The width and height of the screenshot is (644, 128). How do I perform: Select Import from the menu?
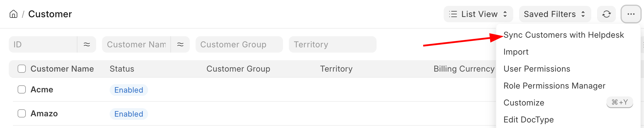516,52
